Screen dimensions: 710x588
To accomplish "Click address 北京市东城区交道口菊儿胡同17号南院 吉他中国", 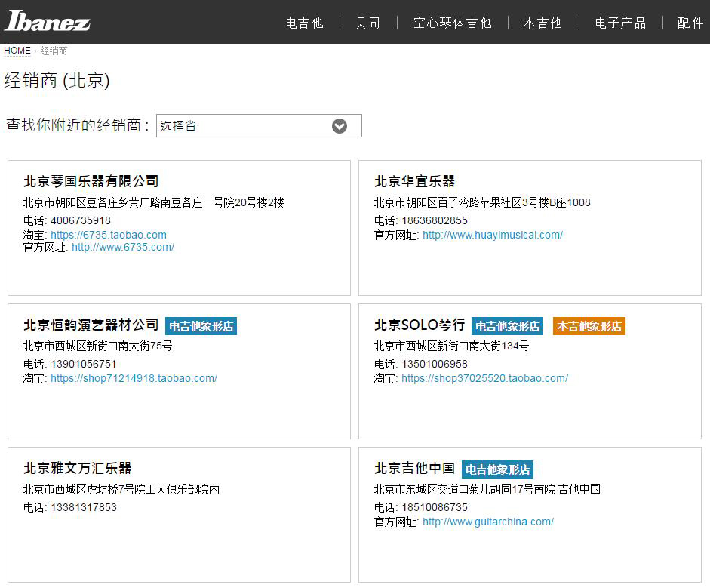I will [x=487, y=489].
